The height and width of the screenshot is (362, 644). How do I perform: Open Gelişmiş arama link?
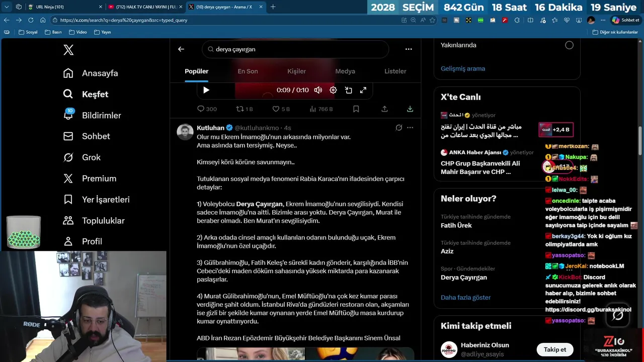[463, 69]
